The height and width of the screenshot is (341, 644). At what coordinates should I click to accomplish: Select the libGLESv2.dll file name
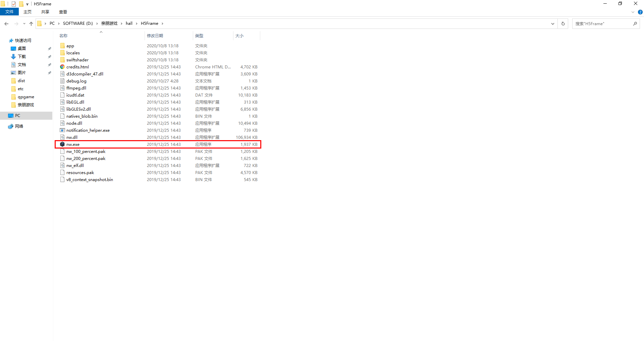(78, 109)
